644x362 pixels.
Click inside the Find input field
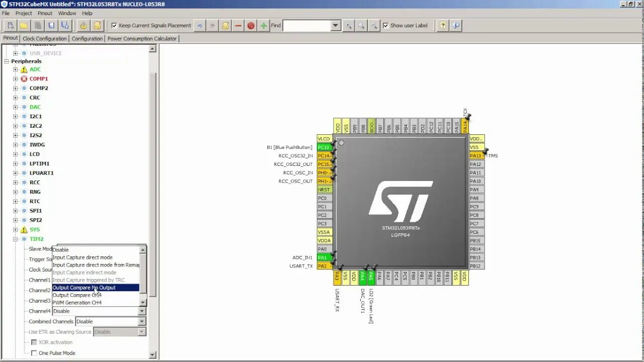click(307, 26)
